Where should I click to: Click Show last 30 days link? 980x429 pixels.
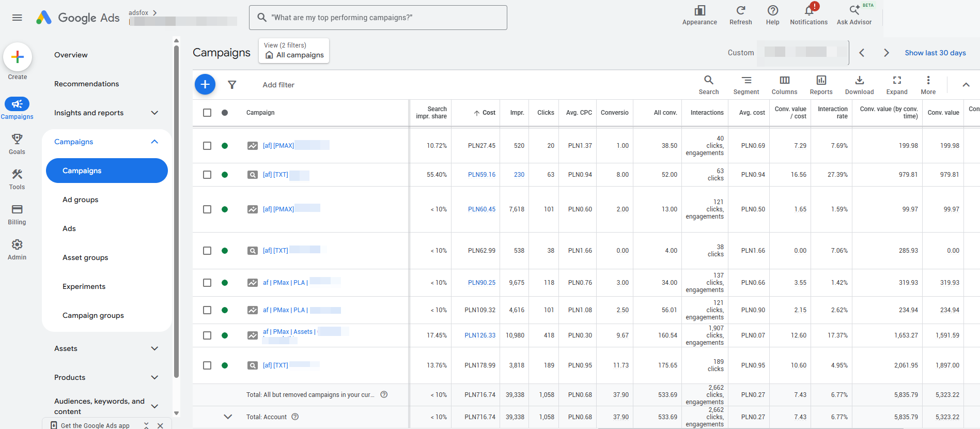(x=935, y=53)
